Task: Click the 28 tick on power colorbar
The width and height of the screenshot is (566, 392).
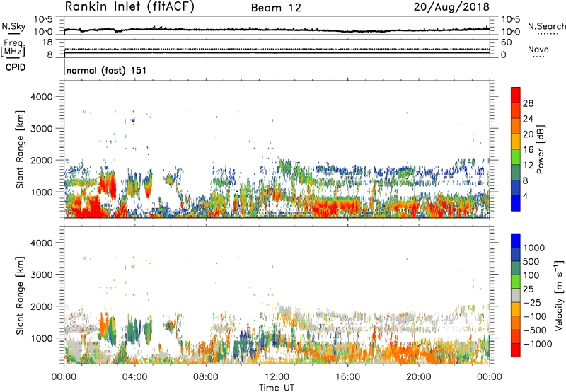Action: click(528, 103)
